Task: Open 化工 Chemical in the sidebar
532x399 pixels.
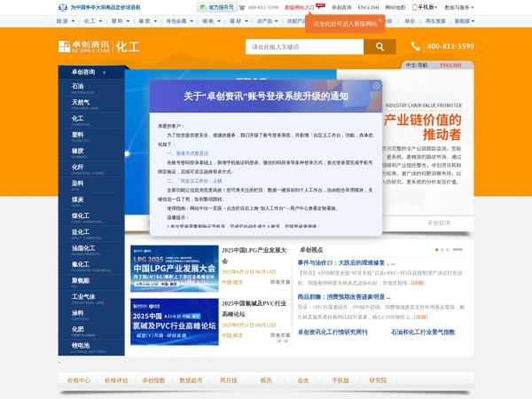Action: click(x=91, y=120)
